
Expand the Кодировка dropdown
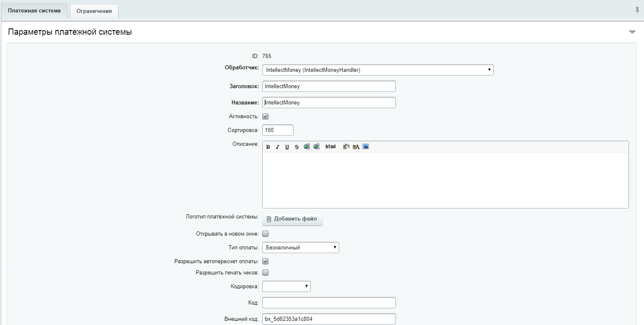pyautogui.click(x=286, y=286)
